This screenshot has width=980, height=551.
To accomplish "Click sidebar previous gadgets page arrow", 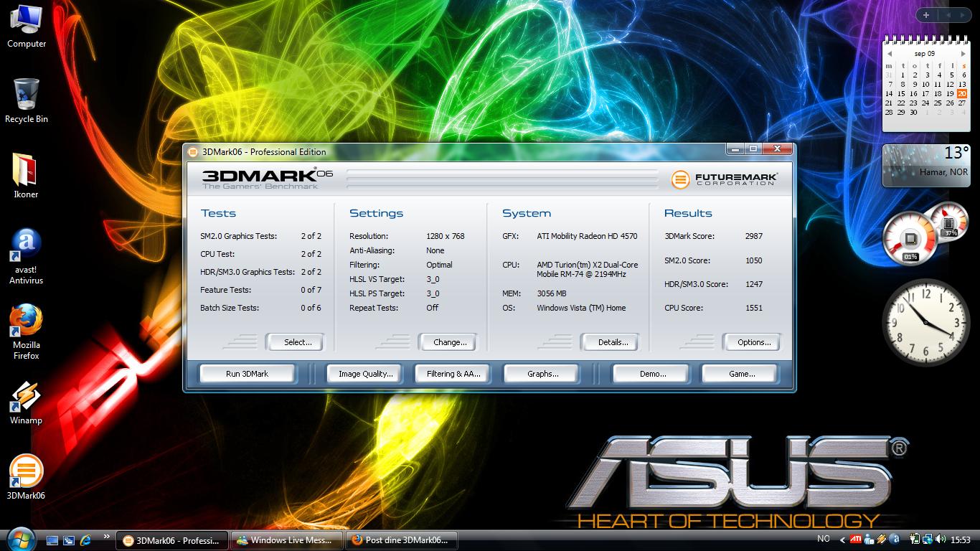I will [947, 15].
